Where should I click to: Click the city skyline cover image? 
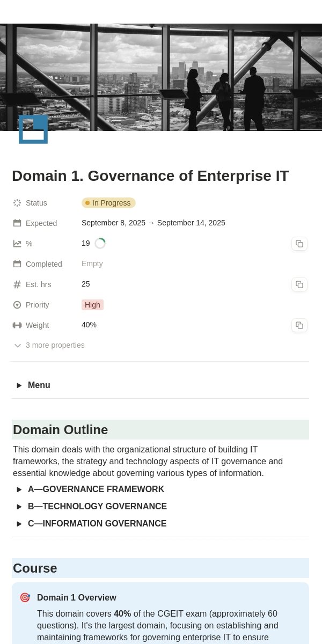pos(161,77)
